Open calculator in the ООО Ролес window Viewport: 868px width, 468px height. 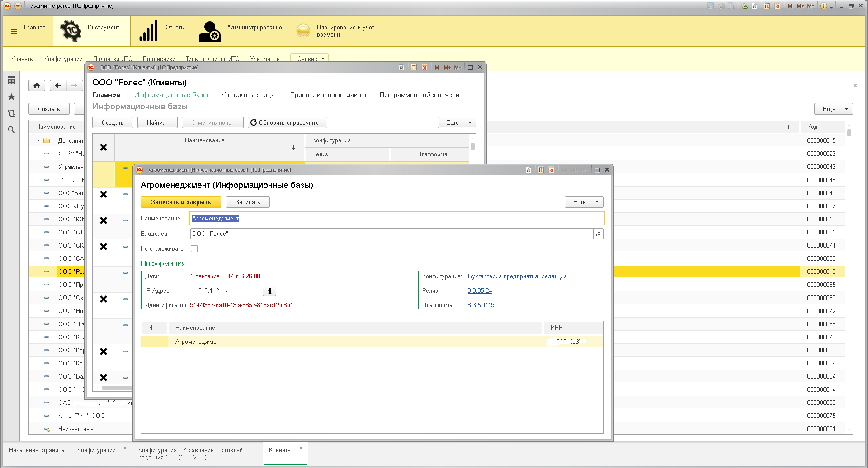[414, 67]
